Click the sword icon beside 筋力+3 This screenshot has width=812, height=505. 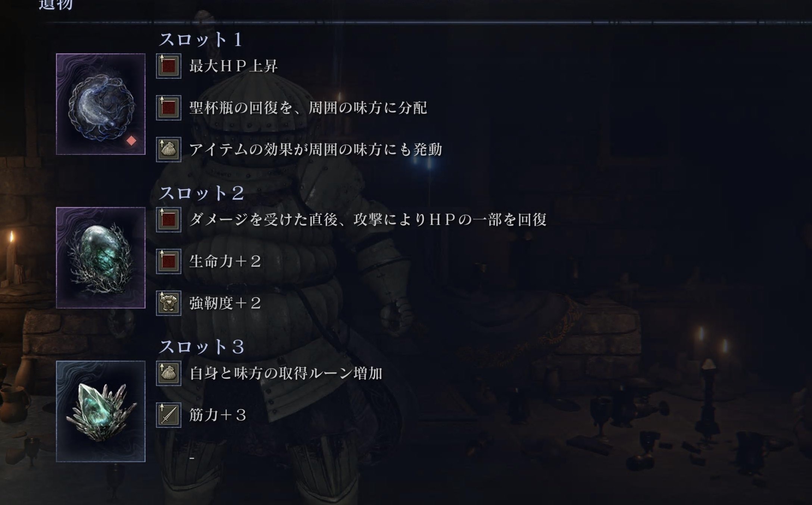(x=169, y=415)
